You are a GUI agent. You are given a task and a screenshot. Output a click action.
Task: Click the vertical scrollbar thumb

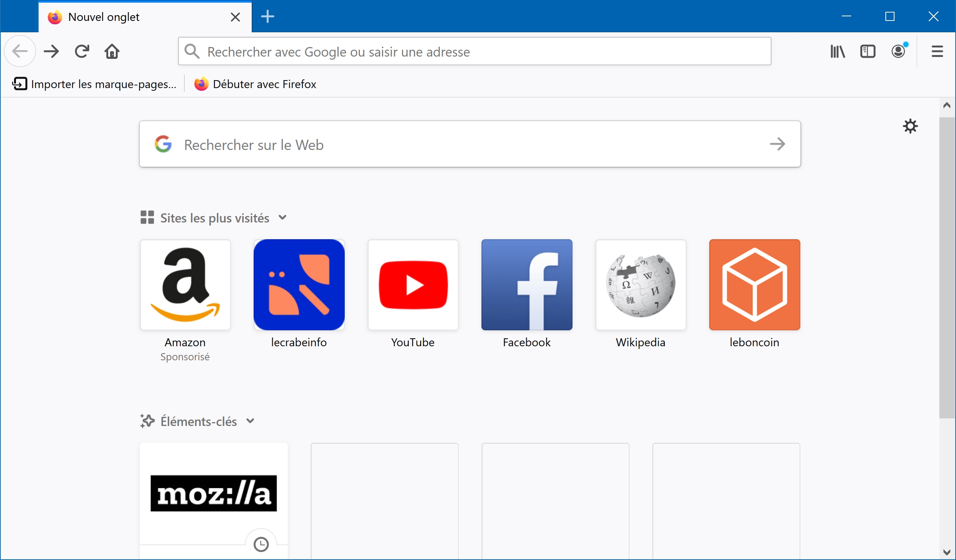click(x=947, y=267)
